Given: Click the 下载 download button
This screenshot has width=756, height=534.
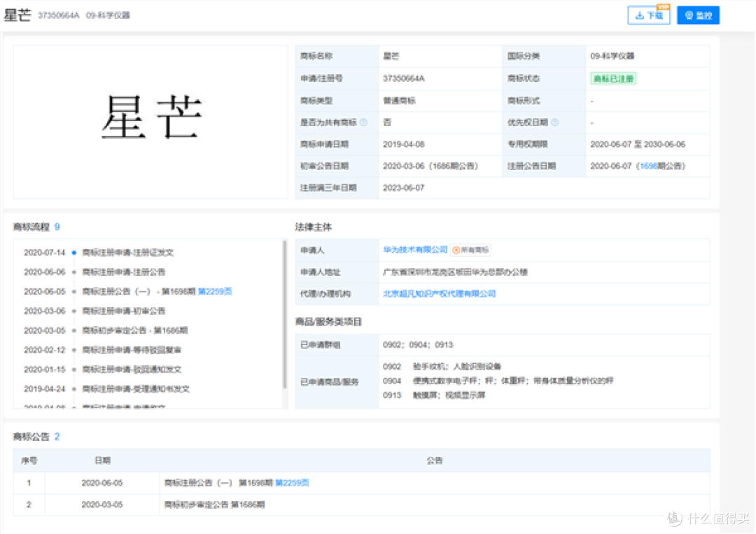Looking at the screenshot, I should point(648,15).
